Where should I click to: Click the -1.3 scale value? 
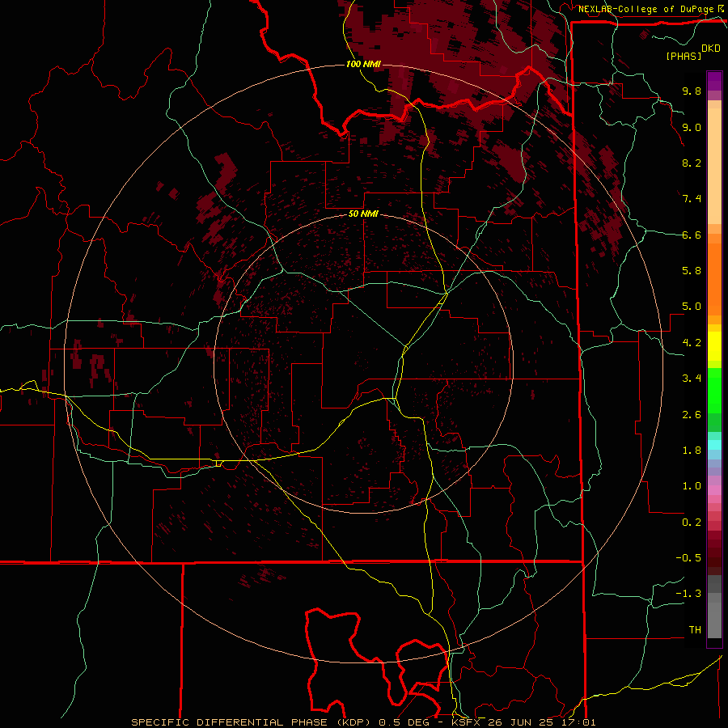pyautogui.click(x=688, y=594)
